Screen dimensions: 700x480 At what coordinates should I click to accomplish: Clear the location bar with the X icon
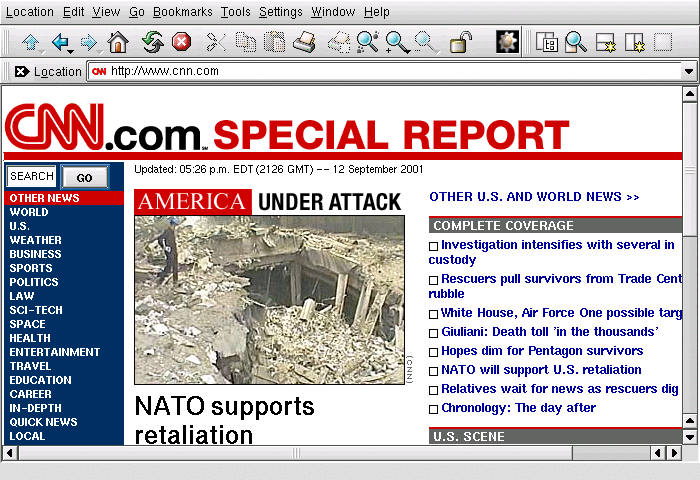[x=21, y=71]
